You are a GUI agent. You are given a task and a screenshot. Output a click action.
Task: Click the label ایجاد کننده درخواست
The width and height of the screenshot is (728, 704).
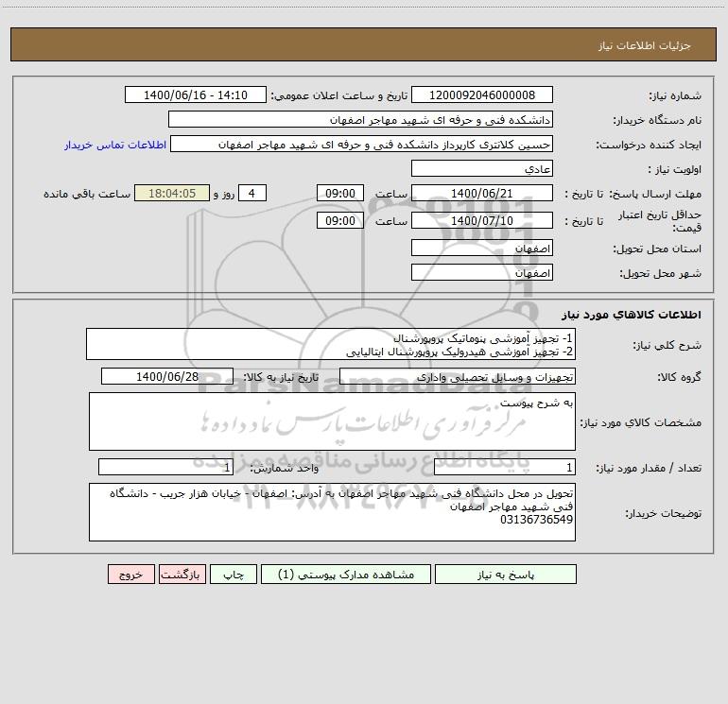649,146
